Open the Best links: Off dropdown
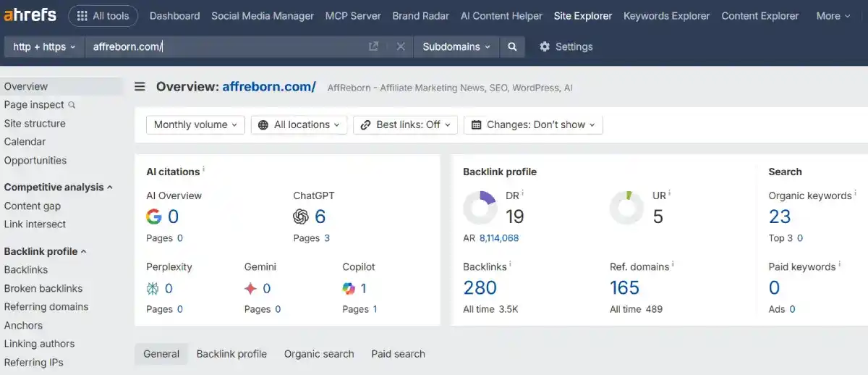The height and width of the screenshot is (375, 868). click(406, 125)
